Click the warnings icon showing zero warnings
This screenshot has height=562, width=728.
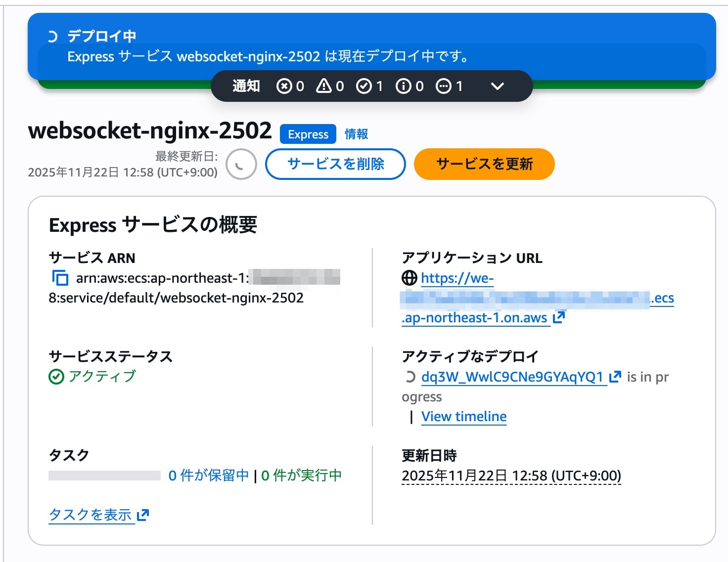click(323, 86)
